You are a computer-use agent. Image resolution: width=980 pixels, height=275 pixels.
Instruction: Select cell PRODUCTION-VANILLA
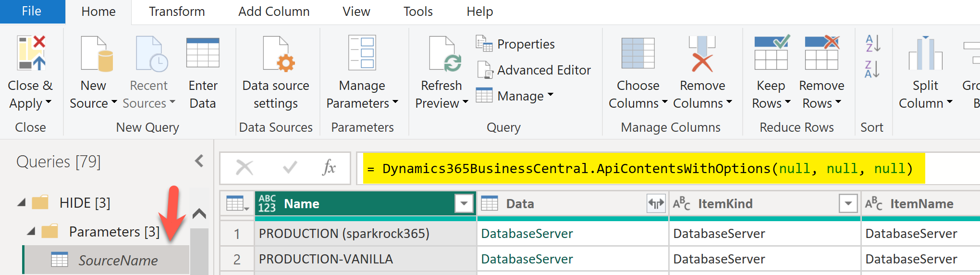366,259
